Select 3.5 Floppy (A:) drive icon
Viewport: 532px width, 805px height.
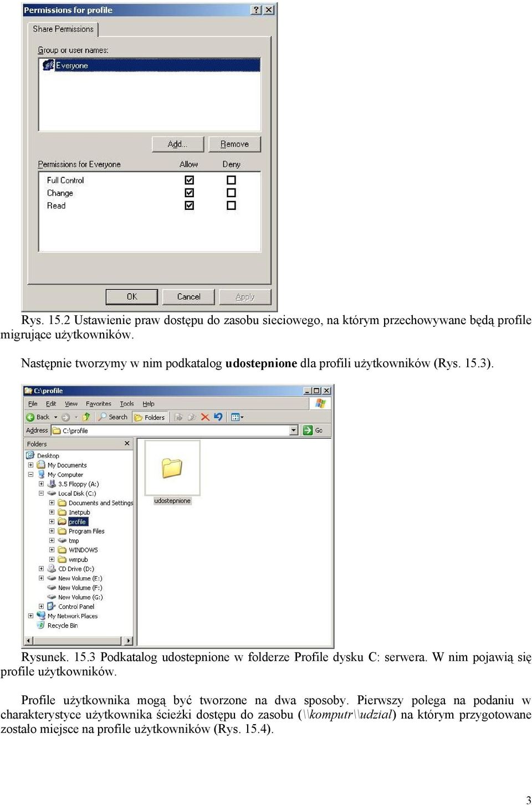point(52,484)
